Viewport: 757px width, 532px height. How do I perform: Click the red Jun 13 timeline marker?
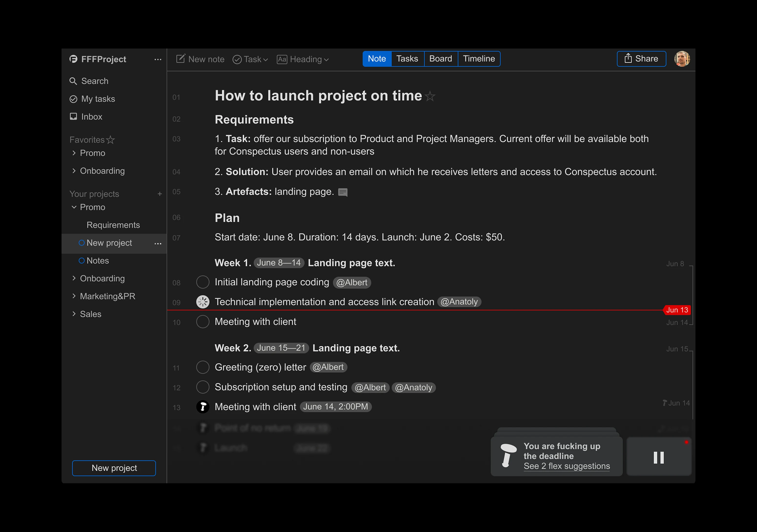tap(677, 310)
